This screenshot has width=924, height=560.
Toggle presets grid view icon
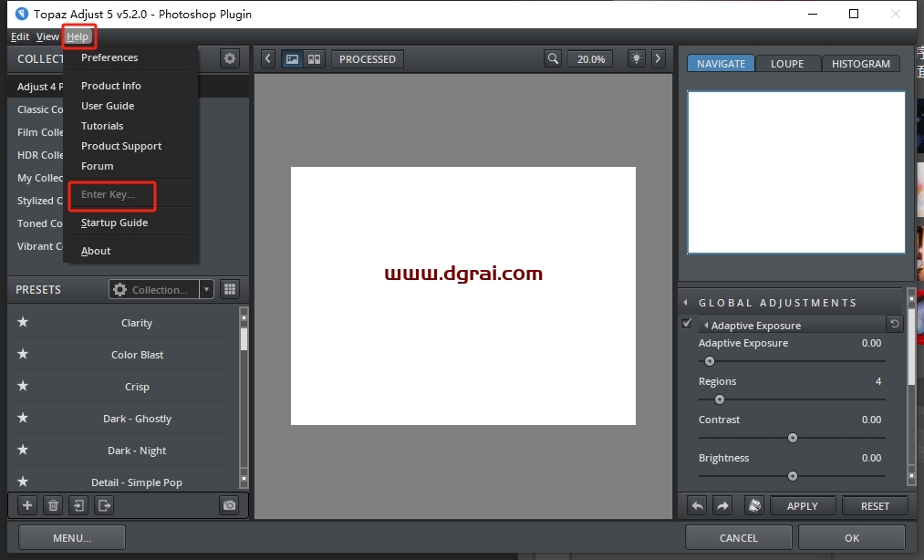230,289
